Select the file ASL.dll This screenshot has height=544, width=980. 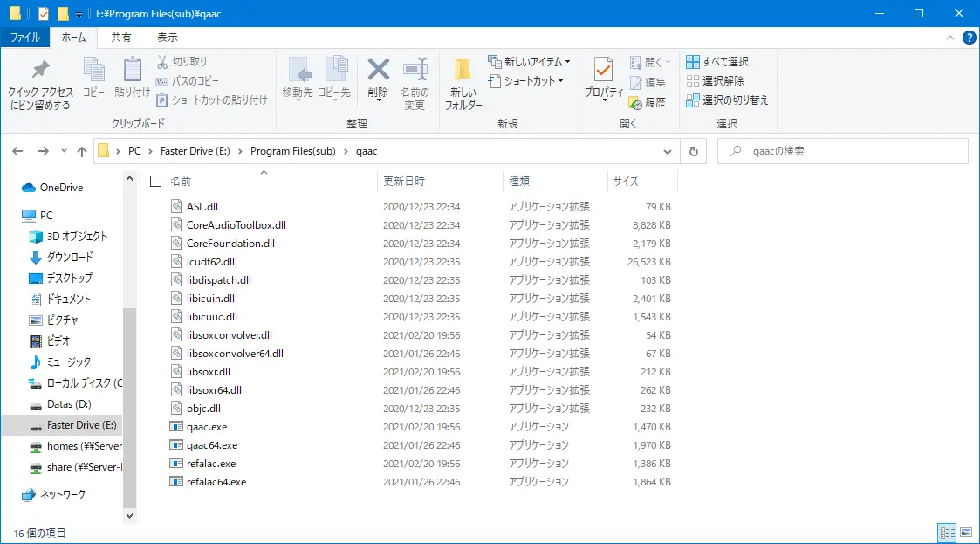[x=202, y=207]
